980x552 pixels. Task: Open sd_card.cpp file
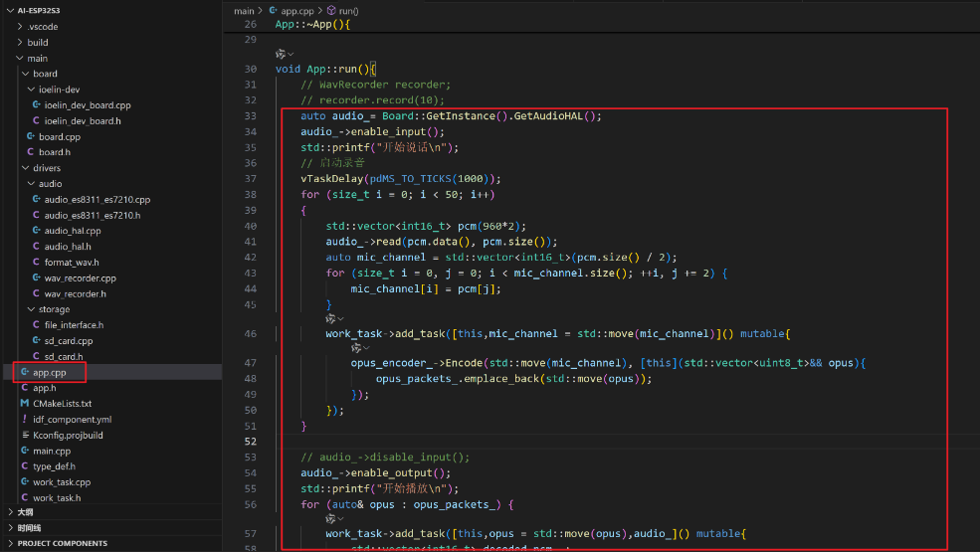(68, 341)
